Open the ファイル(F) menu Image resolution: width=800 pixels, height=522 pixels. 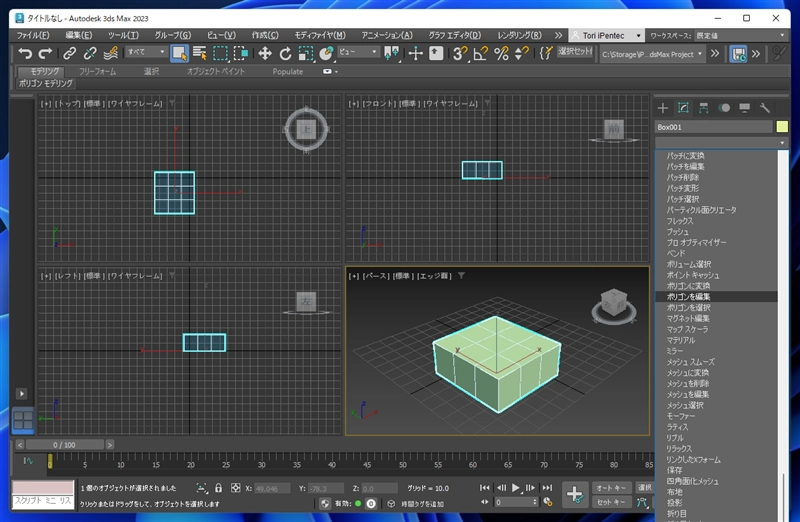tap(33, 35)
